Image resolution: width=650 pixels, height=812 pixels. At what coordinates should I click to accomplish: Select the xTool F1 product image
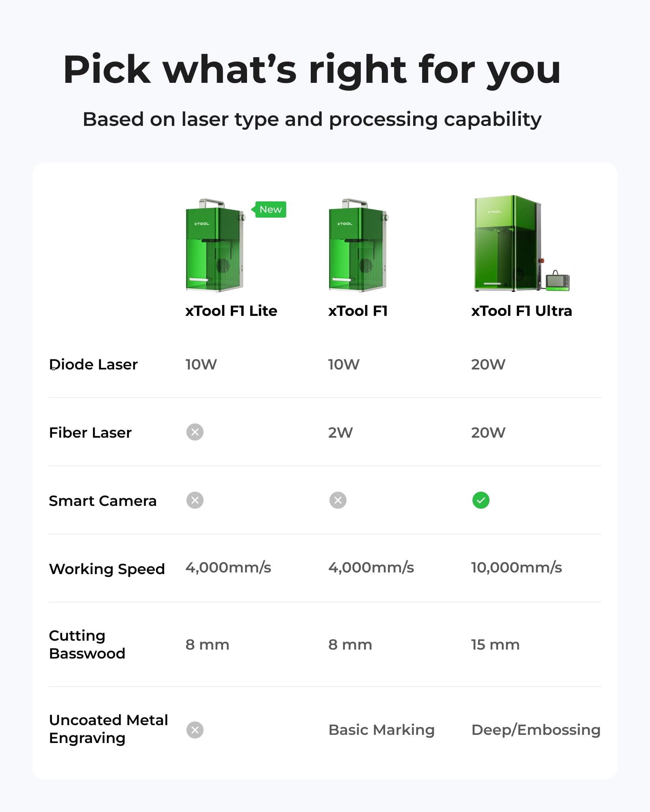[x=358, y=245]
